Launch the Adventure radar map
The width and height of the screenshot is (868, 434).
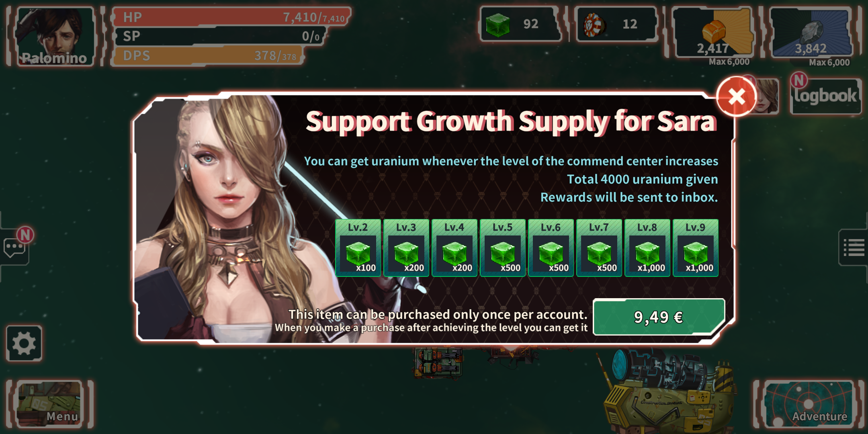pyautogui.click(x=809, y=405)
